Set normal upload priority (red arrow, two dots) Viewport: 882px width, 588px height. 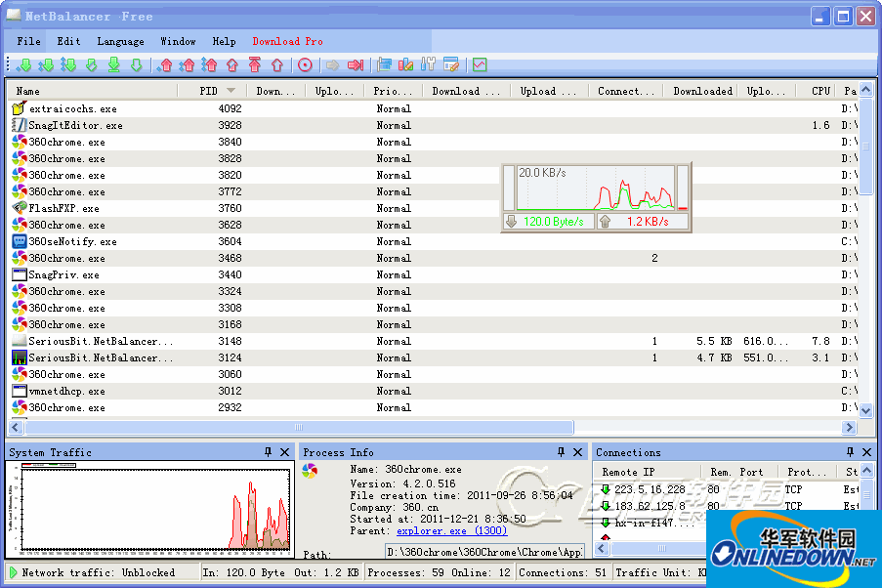click(x=188, y=65)
